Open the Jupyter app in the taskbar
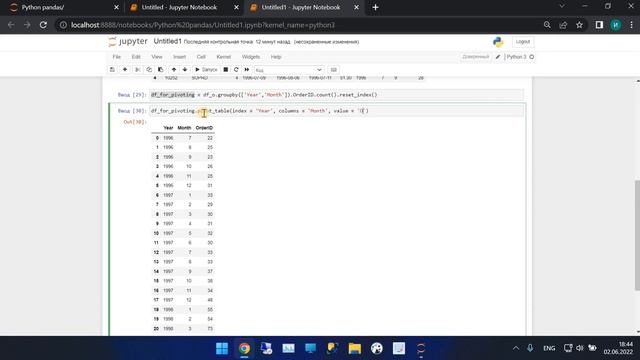Screen dimensions: 640x360 pyautogui.click(x=421, y=348)
